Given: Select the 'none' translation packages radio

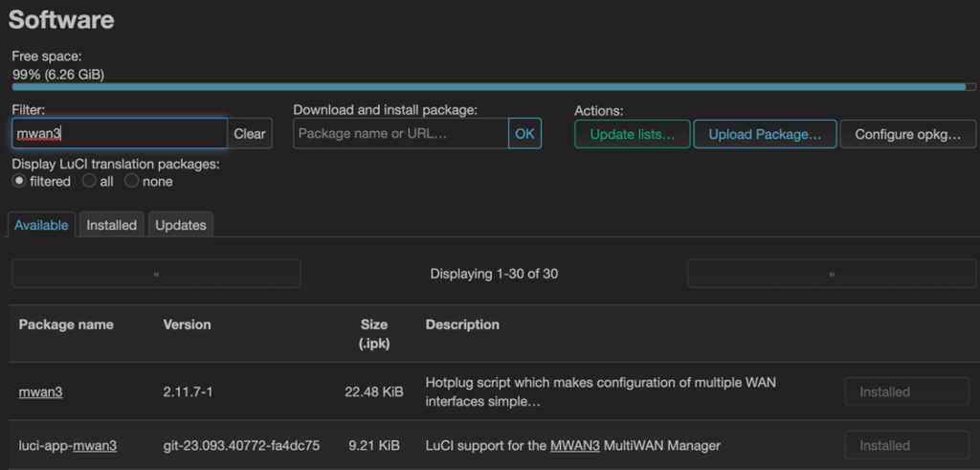Looking at the screenshot, I should tap(132, 181).
